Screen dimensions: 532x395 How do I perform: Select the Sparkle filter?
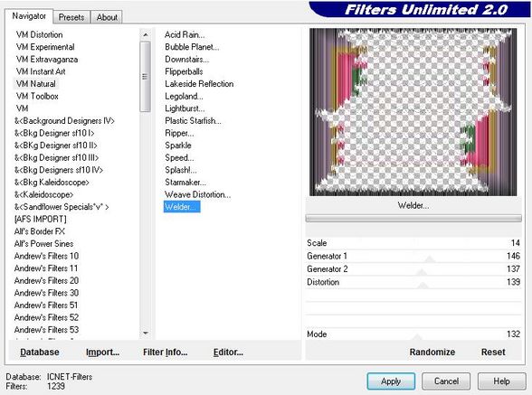[x=178, y=146]
